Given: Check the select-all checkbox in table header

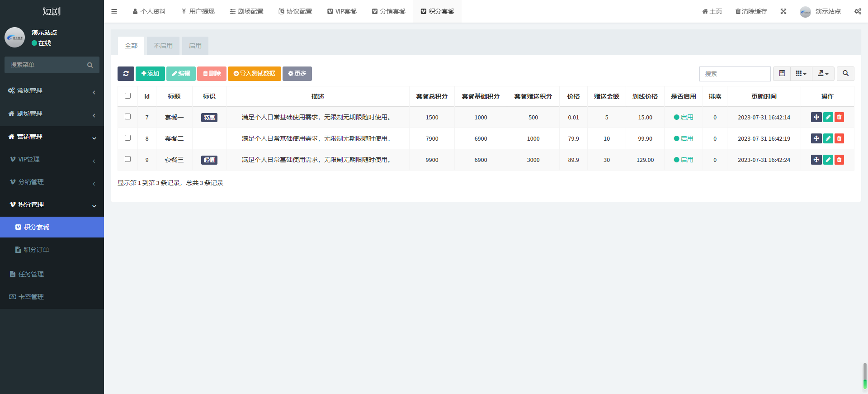Looking at the screenshot, I should click(127, 96).
